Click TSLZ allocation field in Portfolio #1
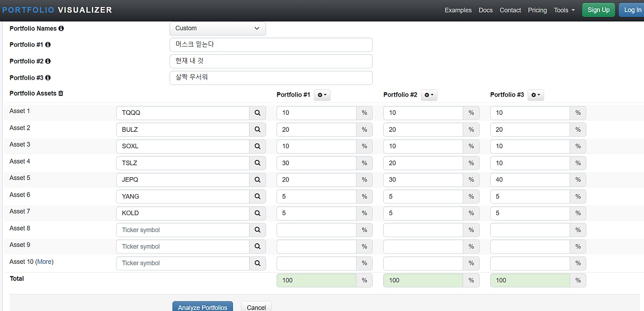 [x=316, y=163]
